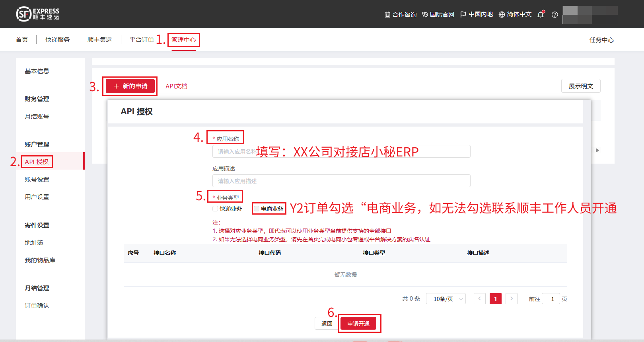
Task: Open 月结账号 in the sidebar
Action: point(37,117)
